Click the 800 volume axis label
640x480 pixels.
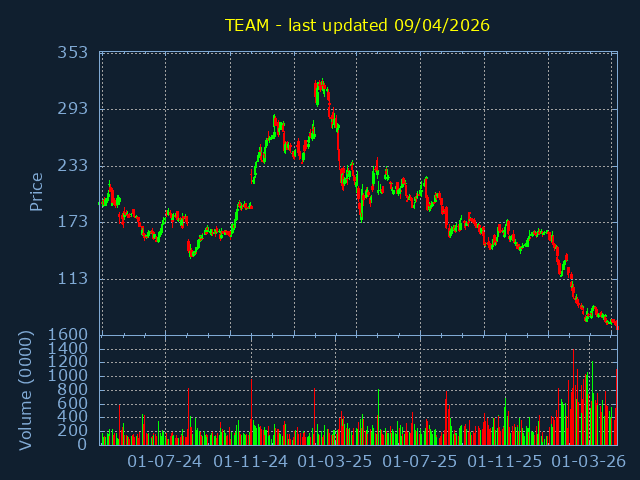73,389
